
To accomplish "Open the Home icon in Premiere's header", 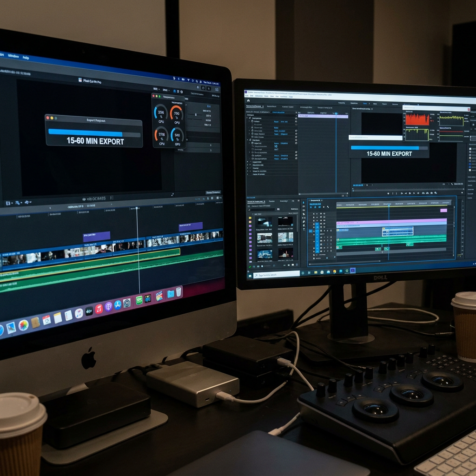I will (x=248, y=100).
